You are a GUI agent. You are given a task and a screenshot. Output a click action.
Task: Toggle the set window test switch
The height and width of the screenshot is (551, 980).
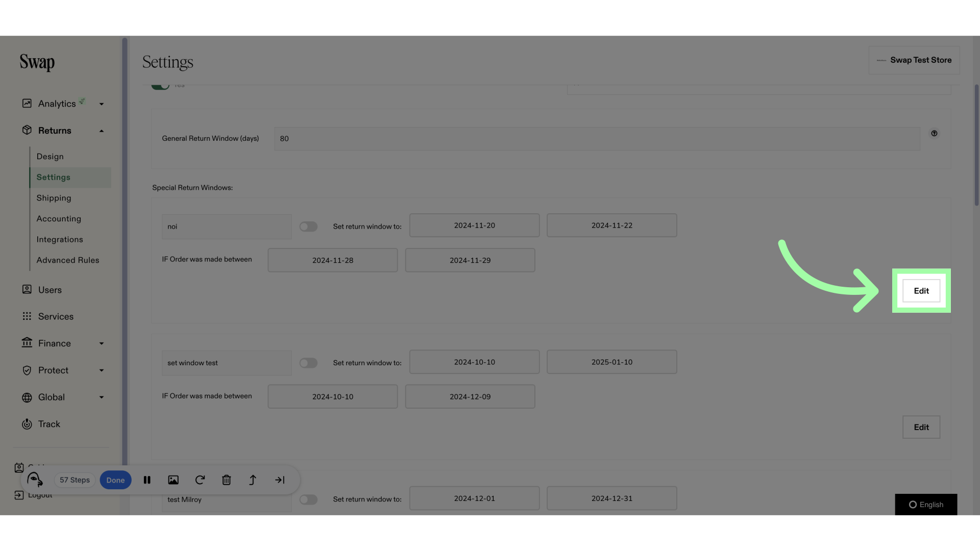308,362
